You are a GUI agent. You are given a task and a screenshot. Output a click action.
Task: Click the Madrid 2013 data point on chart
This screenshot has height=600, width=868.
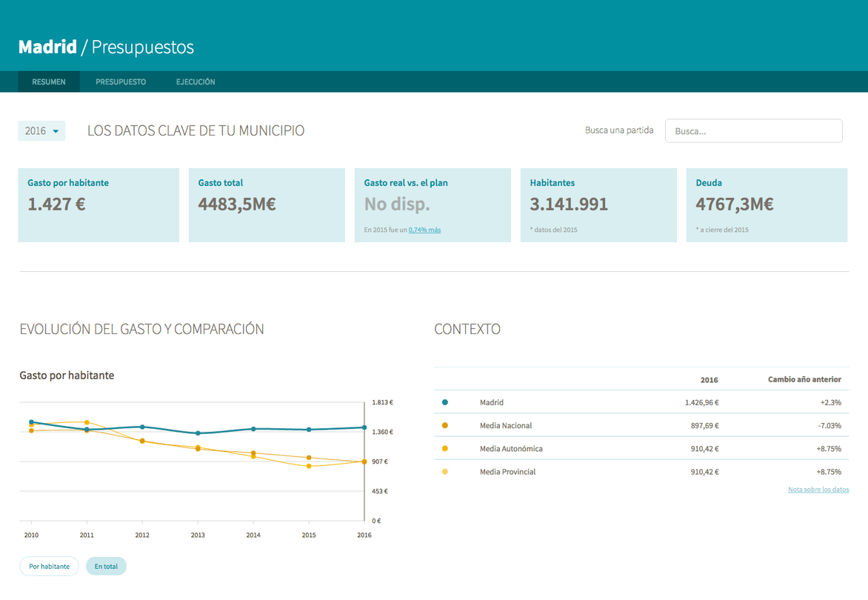pyautogui.click(x=198, y=433)
